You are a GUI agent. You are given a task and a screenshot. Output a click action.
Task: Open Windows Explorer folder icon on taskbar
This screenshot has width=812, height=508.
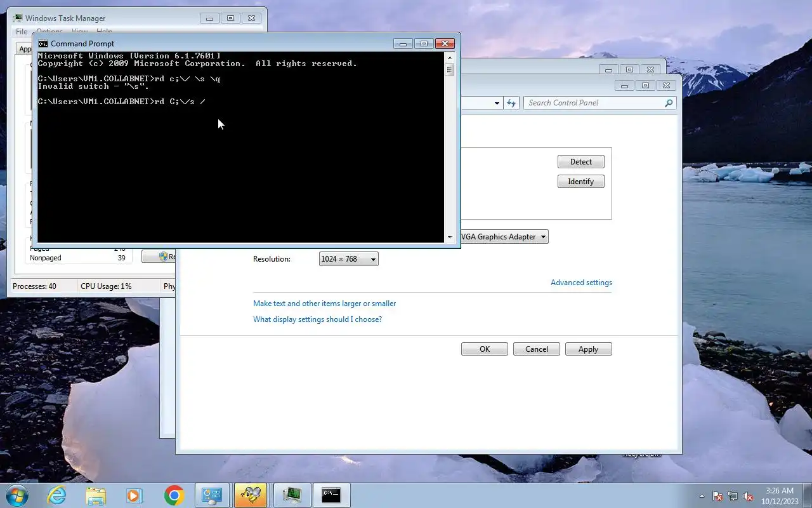pyautogui.click(x=96, y=495)
